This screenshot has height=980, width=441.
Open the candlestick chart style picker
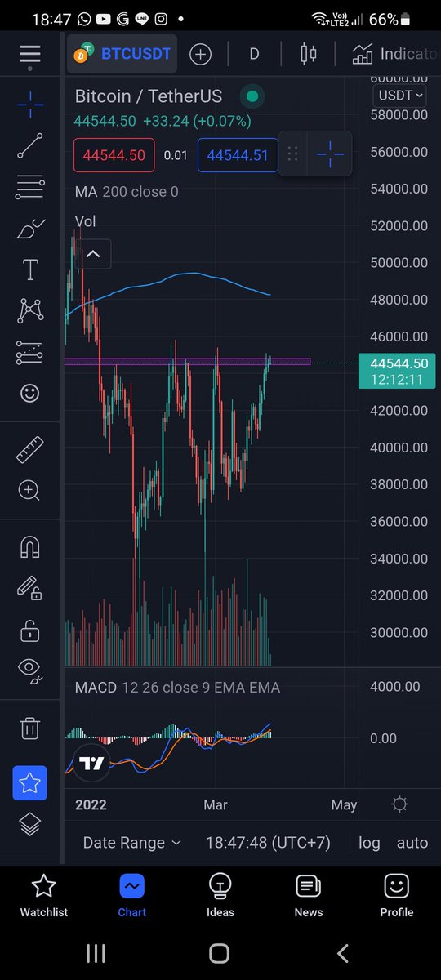coord(309,54)
